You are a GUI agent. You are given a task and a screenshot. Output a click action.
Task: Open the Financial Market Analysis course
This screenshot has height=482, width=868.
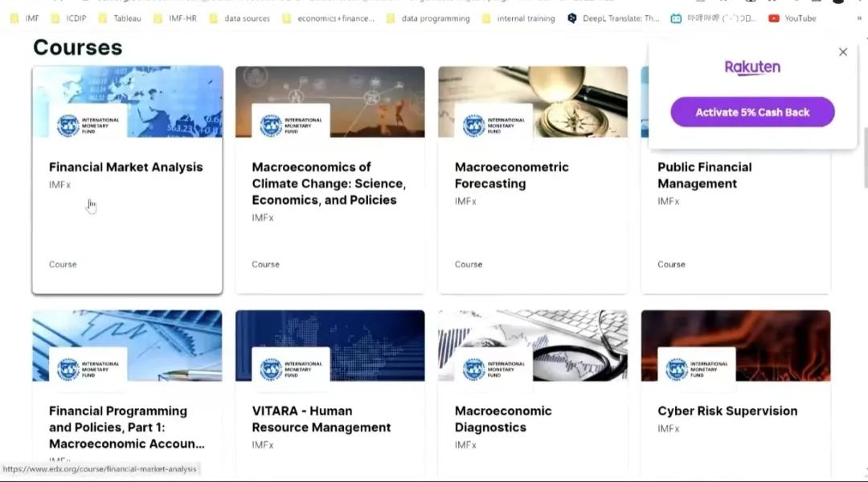(x=126, y=167)
